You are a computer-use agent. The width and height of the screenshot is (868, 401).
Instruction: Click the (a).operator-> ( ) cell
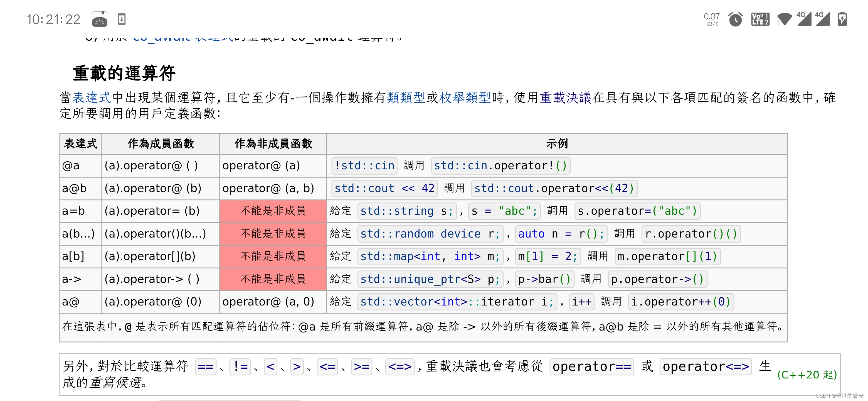[x=161, y=279]
